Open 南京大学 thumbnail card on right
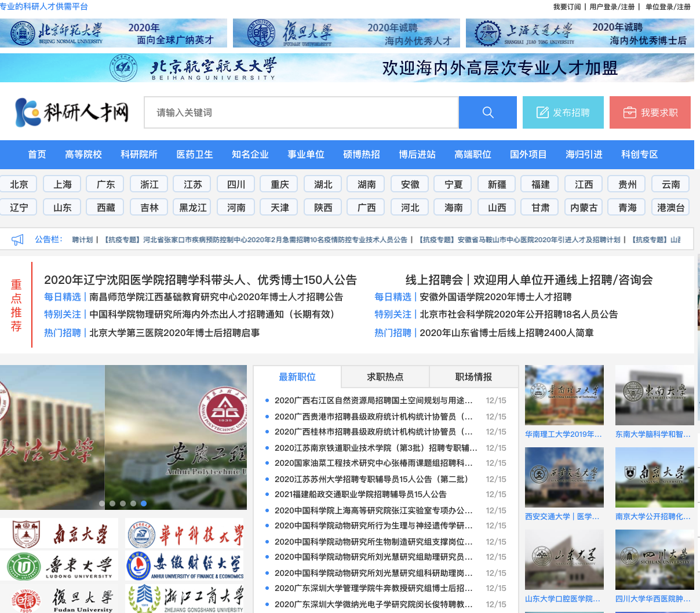Image resolution: width=700 pixels, height=613 pixels. tap(655, 477)
